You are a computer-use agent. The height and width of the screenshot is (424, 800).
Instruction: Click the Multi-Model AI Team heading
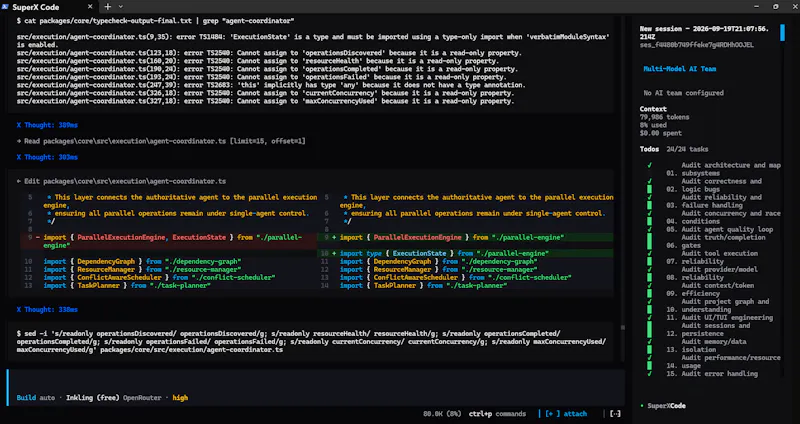coord(679,69)
